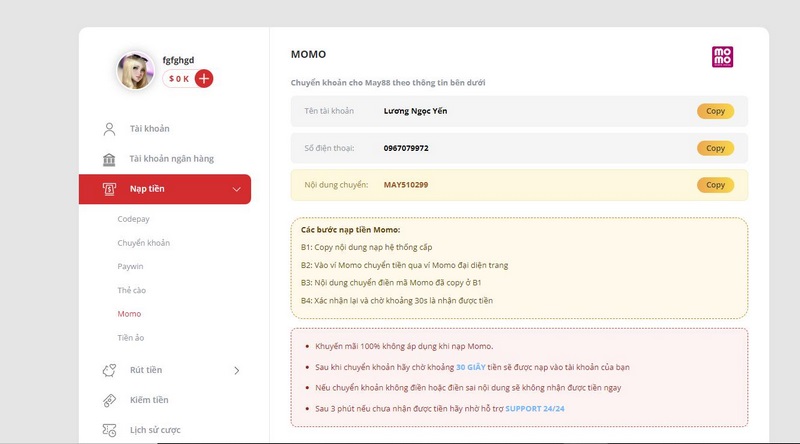Screen dimensions: 800x444
Task: Copy the account name Lương Ngọc Yến
Action: [715, 111]
